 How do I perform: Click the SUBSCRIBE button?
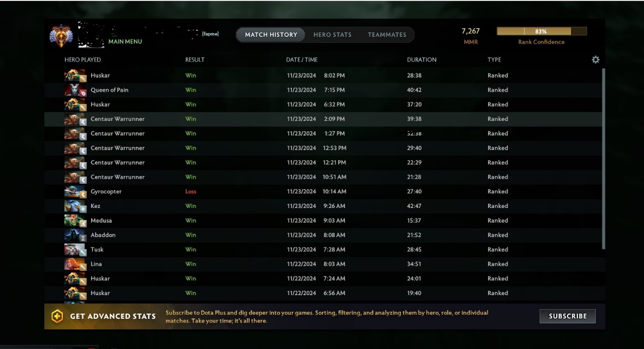point(568,316)
